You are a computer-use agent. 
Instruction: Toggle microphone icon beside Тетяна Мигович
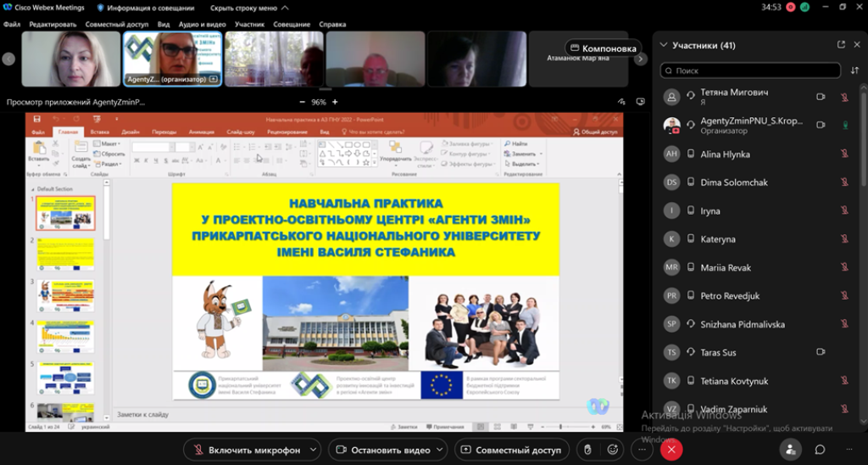[x=844, y=97]
